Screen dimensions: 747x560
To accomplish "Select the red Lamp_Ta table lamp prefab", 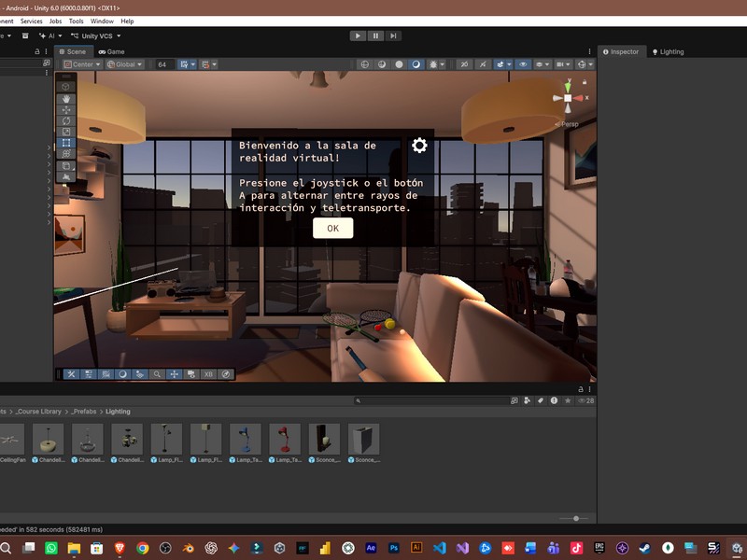I will pos(285,443).
